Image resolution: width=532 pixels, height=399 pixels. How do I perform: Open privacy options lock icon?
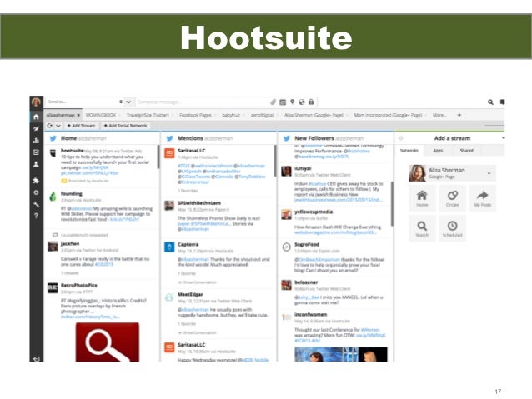[311, 102]
